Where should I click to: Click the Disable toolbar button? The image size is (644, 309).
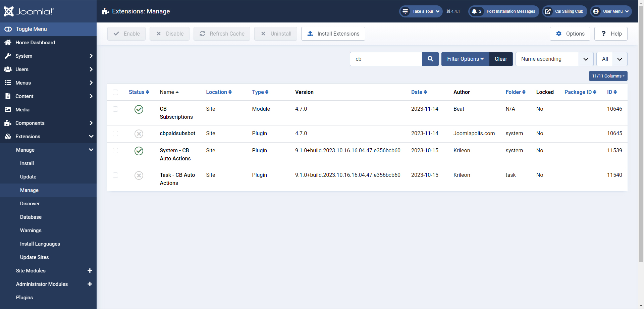point(169,34)
